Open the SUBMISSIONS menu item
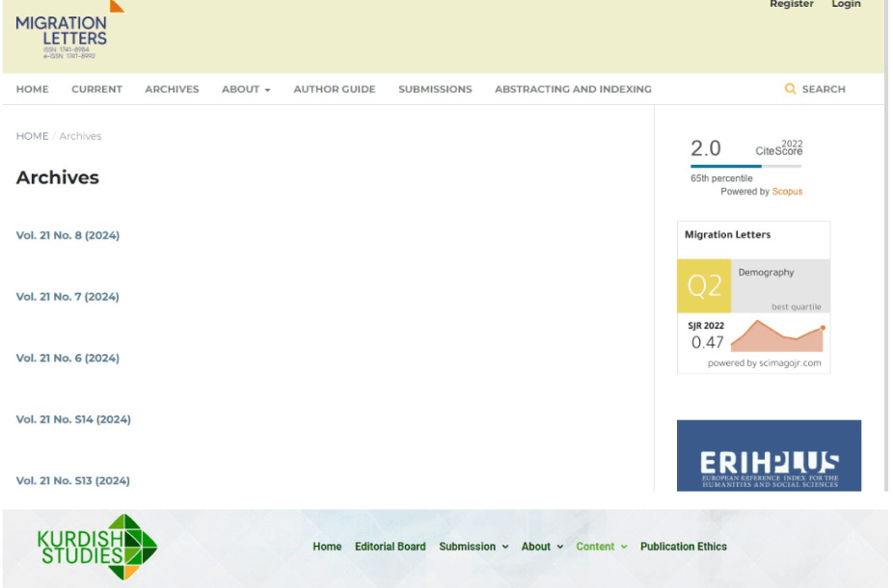893x588 pixels. tap(435, 90)
